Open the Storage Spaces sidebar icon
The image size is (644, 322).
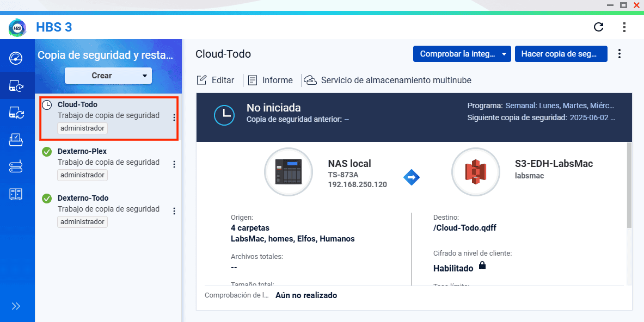(16, 167)
